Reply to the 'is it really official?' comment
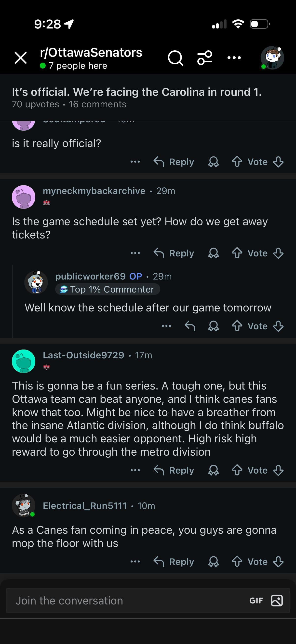 coord(174,162)
